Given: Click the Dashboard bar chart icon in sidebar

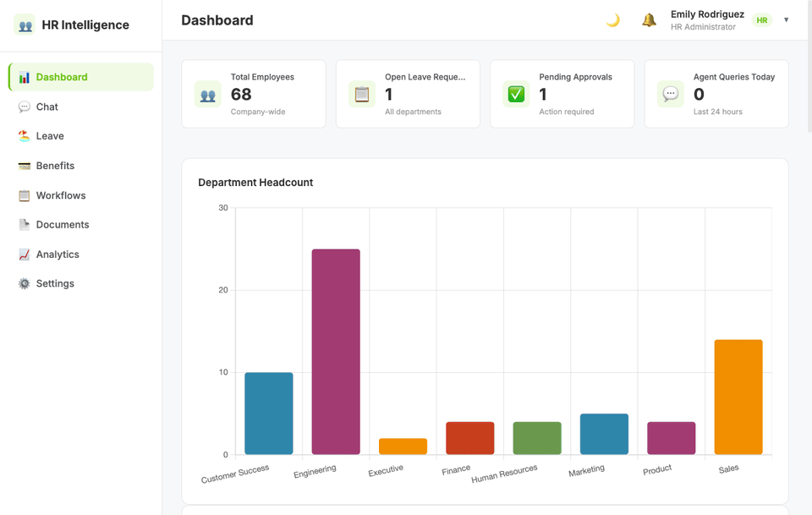Looking at the screenshot, I should (x=25, y=78).
